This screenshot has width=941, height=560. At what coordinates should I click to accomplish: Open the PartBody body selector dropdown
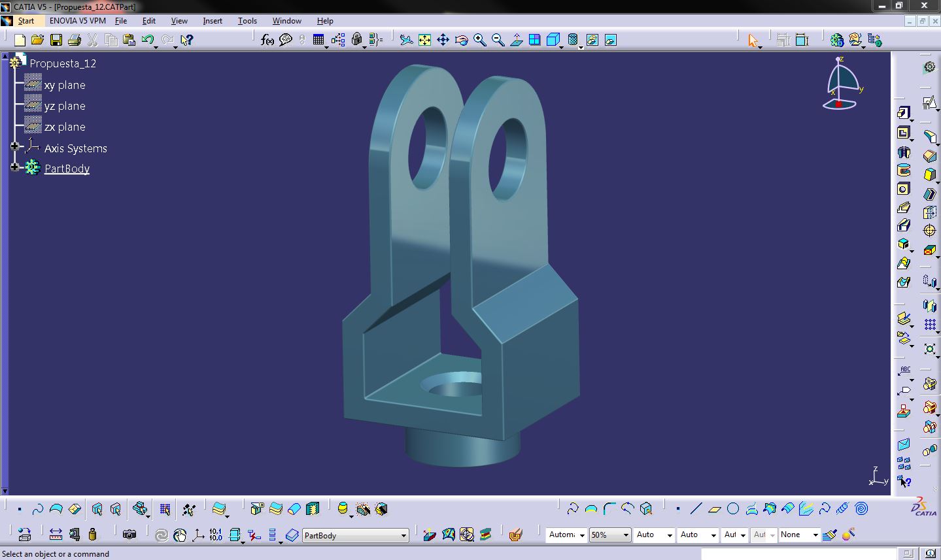coord(403,536)
